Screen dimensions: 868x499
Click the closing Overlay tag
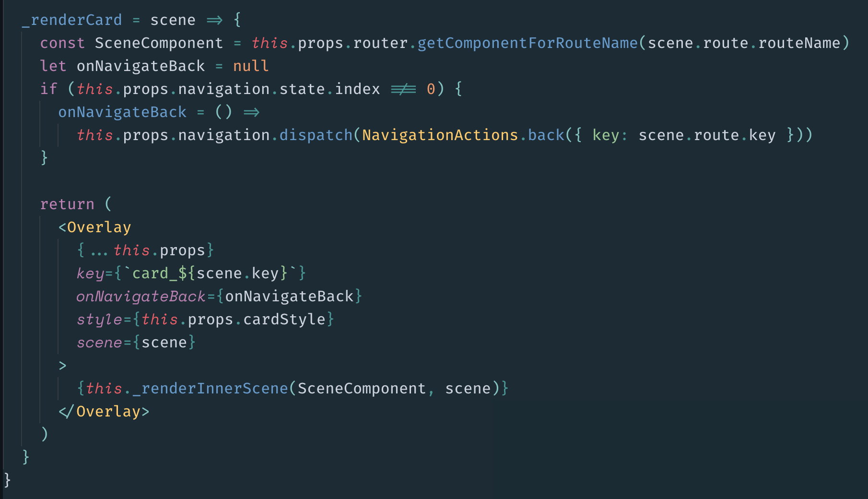coord(104,412)
